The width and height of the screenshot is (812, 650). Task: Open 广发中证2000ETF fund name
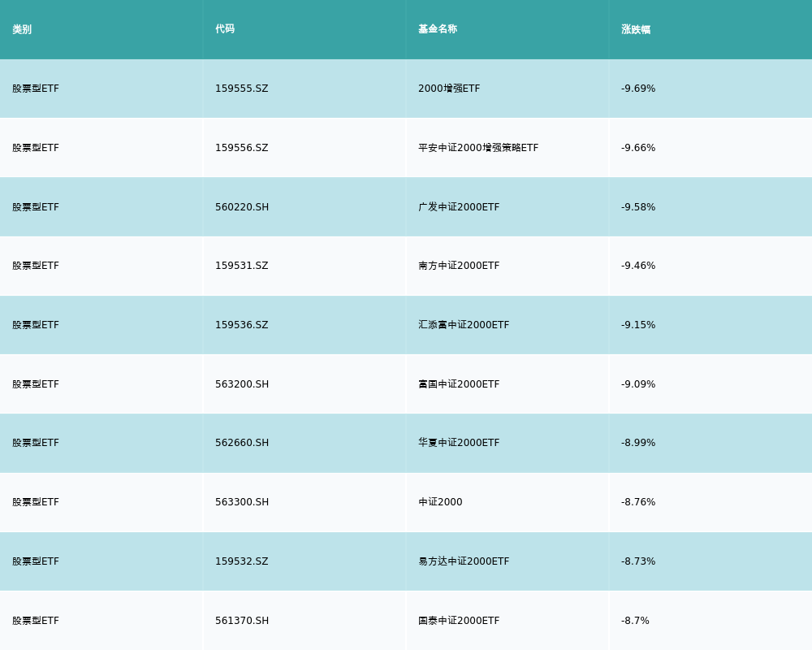point(459,207)
